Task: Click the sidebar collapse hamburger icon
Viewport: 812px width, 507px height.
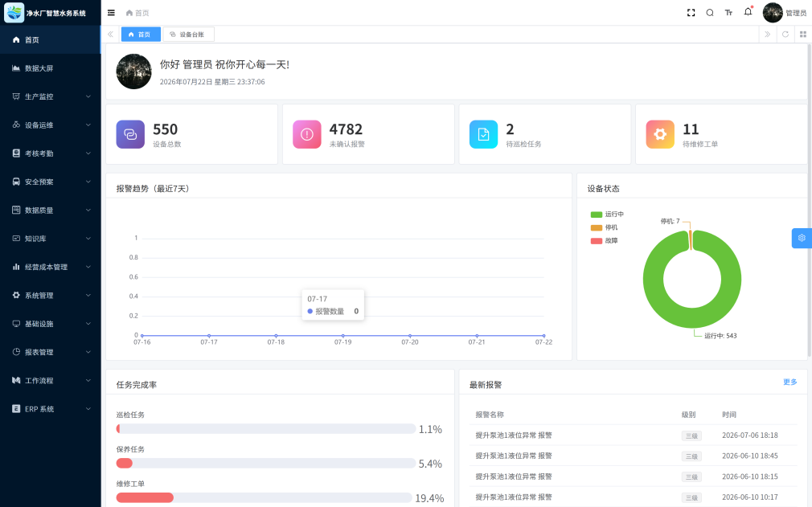Action: [111, 13]
